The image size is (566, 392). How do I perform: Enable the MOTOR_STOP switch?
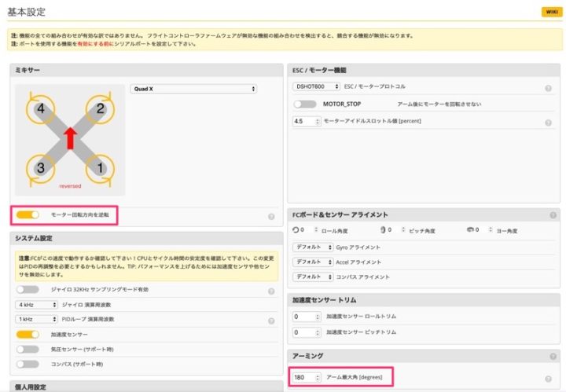click(x=304, y=104)
